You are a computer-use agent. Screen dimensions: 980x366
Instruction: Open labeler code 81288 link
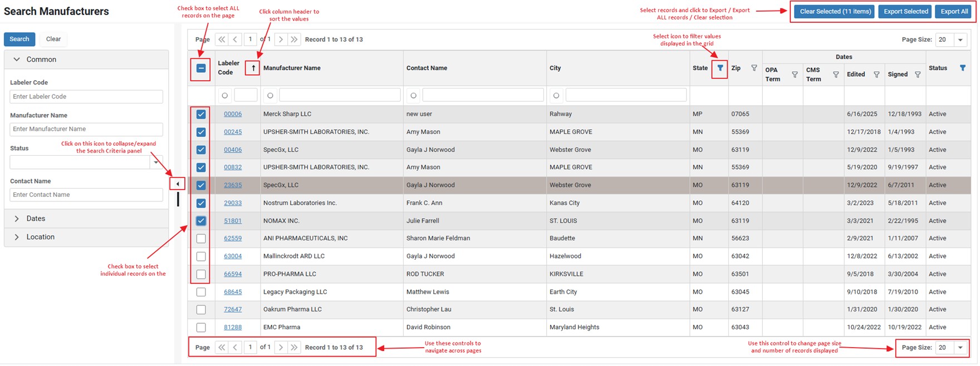click(x=233, y=327)
